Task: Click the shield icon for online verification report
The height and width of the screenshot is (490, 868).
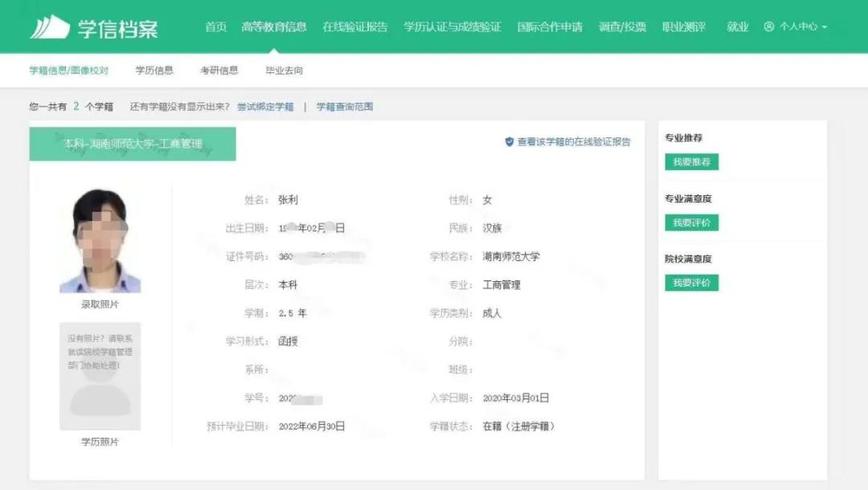Action: (510, 142)
